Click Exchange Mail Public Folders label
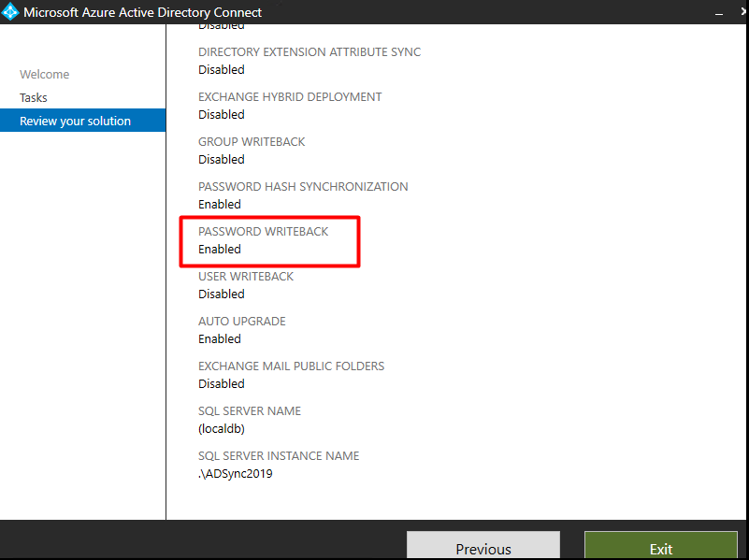This screenshot has height=560, width=749. click(x=291, y=366)
